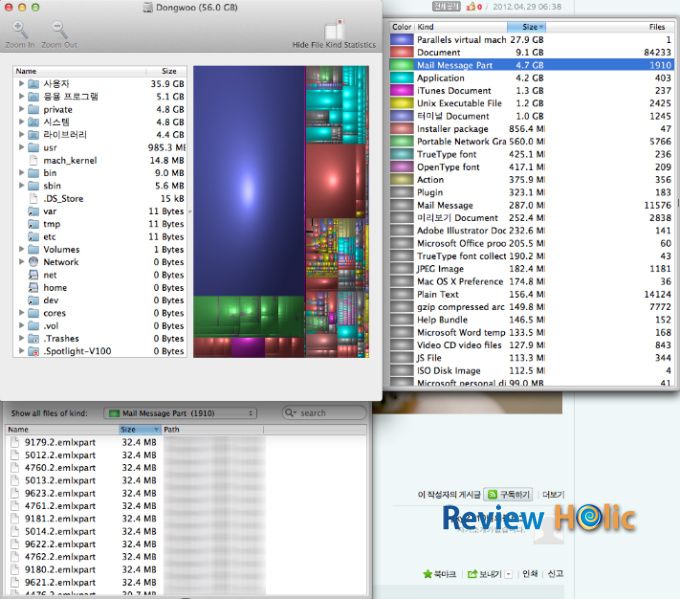This screenshot has width=680, height=599.
Task: Click the usr folder icon
Action: coord(33,147)
